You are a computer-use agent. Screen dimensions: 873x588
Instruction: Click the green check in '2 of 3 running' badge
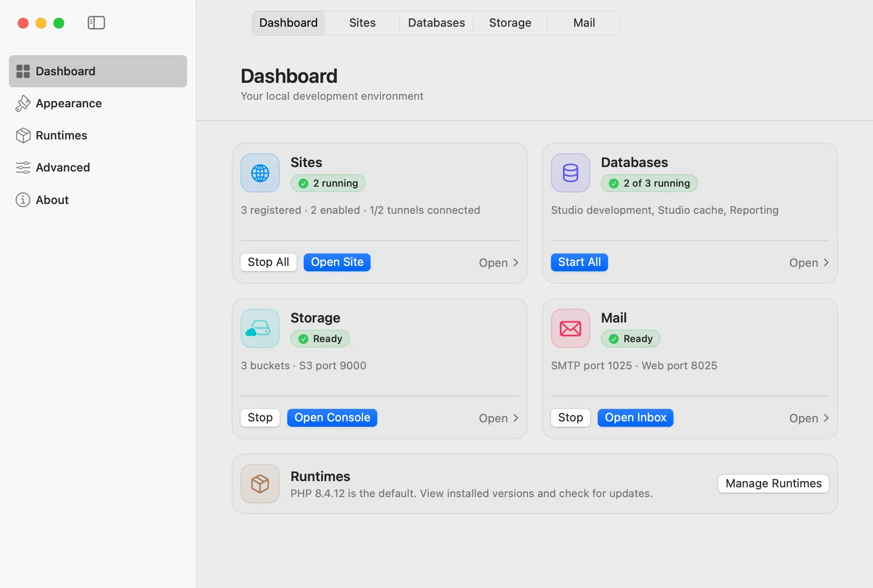pos(614,184)
